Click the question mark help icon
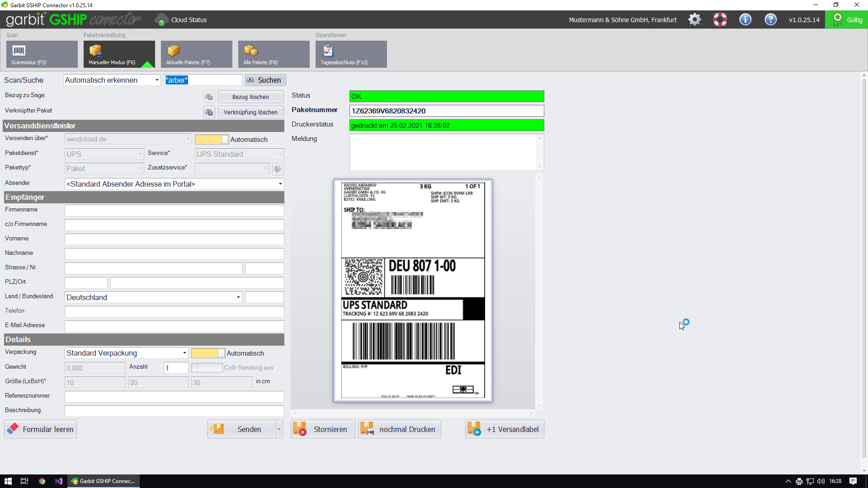This screenshot has width=868, height=488. tap(770, 19)
